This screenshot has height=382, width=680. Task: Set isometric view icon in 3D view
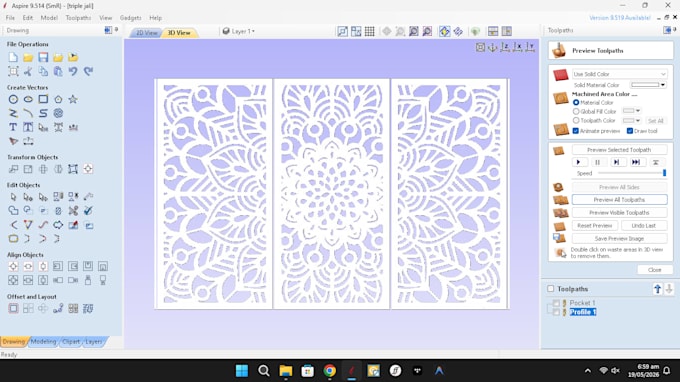click(x=480, y=47)
